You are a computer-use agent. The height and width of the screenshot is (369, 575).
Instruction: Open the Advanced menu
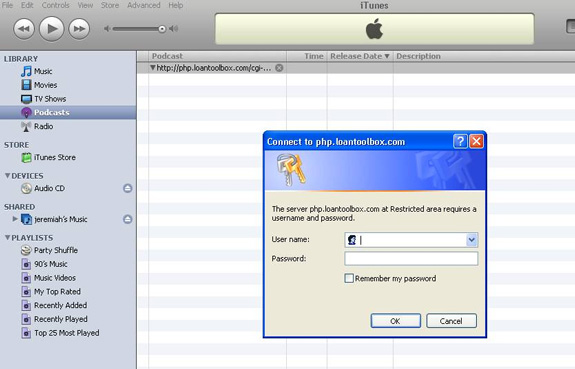[144, 5]
